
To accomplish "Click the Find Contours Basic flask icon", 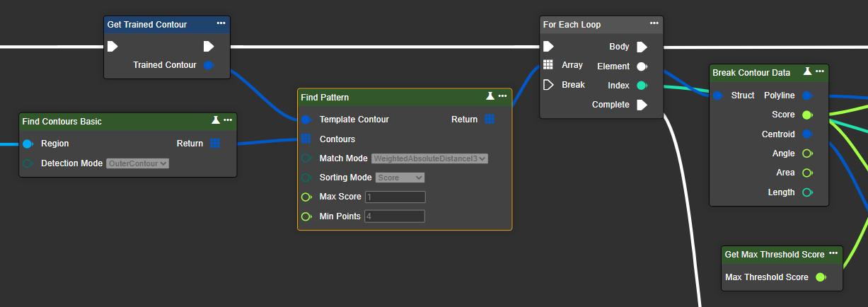I will coord(216,121).
